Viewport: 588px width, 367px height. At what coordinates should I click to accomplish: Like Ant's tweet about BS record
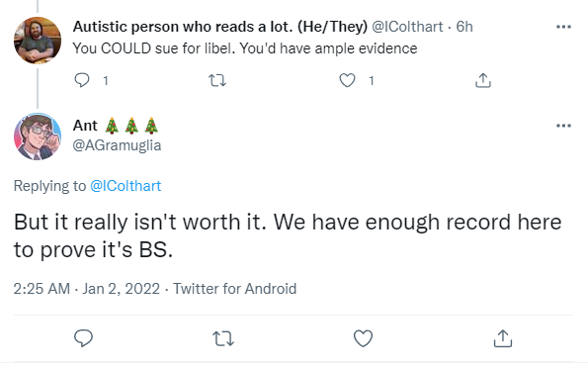(363, 338)
